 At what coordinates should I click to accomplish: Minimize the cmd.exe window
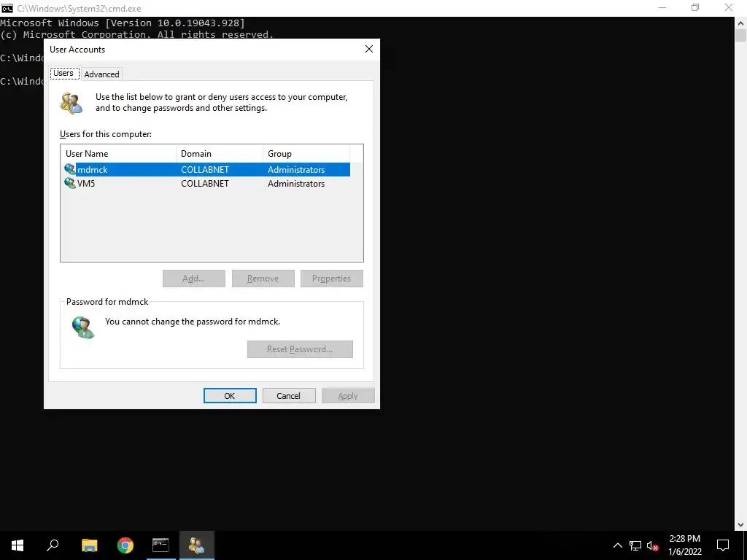point(662,8)
